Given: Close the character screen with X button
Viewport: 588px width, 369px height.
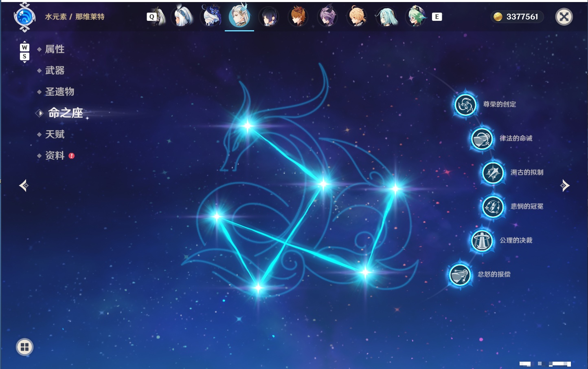Looking at the screenshot, I should click(564, 17).
